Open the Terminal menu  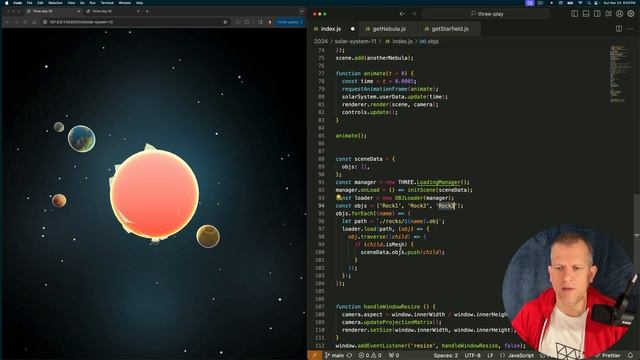pyautogui.click(x=107, y=3)
